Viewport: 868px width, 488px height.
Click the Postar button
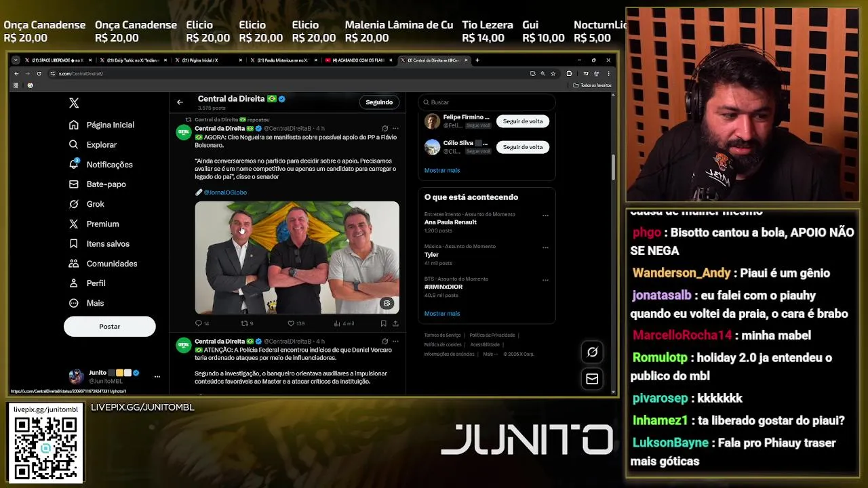[110, 326]
